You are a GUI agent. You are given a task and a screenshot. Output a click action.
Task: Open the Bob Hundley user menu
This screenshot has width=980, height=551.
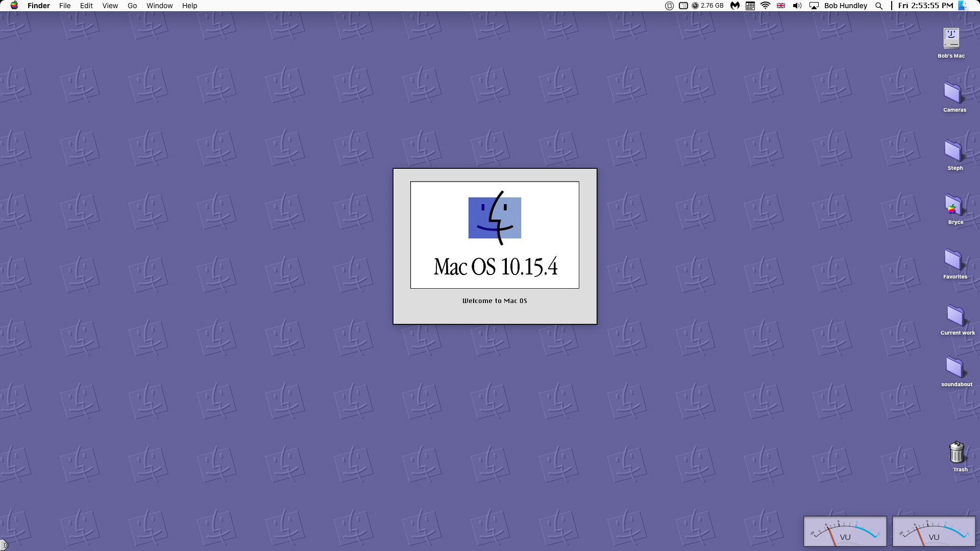click(x=845, y=6)
